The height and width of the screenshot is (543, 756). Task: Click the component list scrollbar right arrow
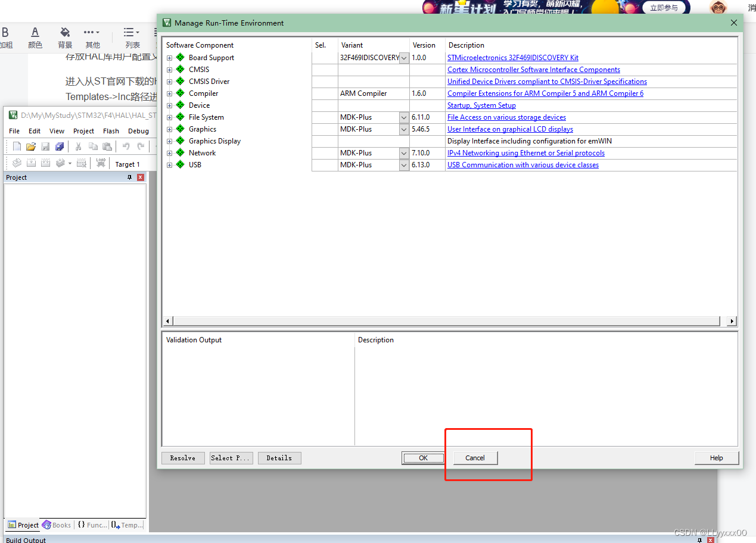point(732,322)
